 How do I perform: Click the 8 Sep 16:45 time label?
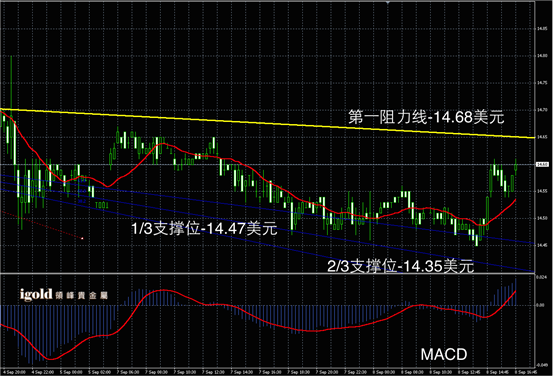[x=525, y=372]
